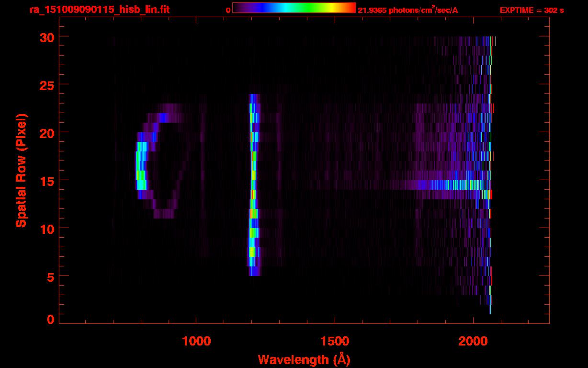
Task: Click the 1000 wavelength tick label
Action: (x=196, y=341)
